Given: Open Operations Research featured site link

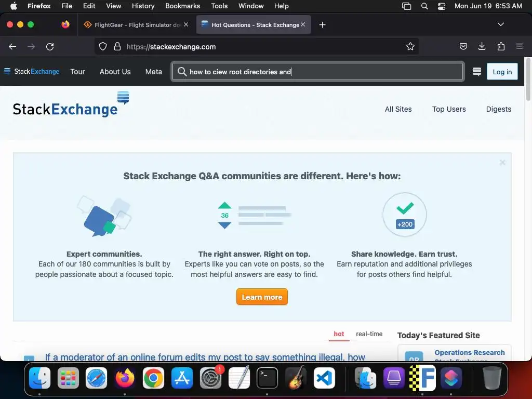Looking at the screenshot, I should click(x=470, y=353).
